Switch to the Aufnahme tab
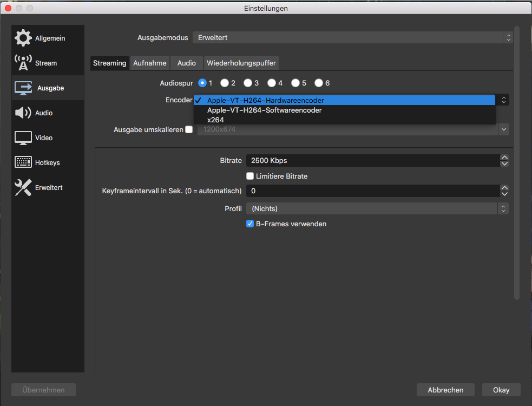 (150, 63)
